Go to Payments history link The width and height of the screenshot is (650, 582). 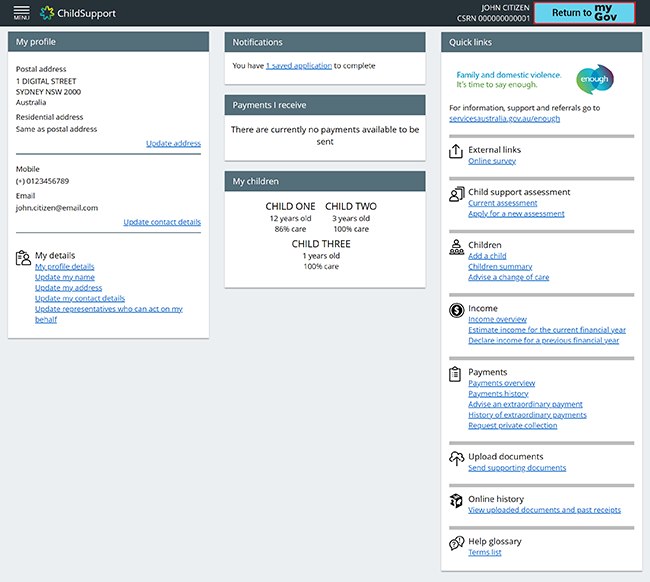[x=498, y=394]
